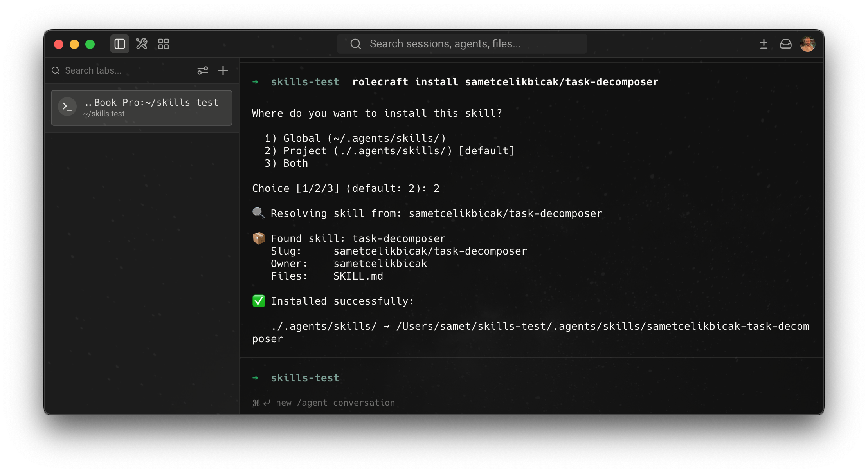Add a new tab with plus icon
This screenshot has height=473, width=868.
[223, 70]
